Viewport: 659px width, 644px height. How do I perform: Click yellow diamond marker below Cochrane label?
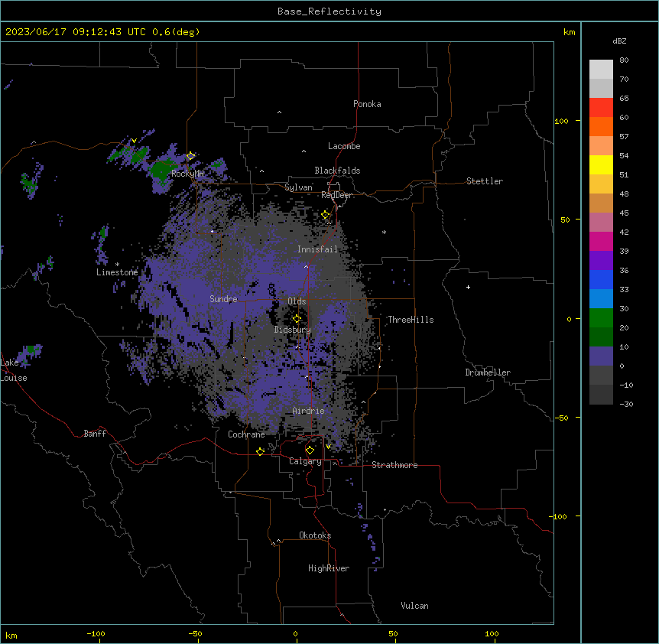click(x=260, y=451)
